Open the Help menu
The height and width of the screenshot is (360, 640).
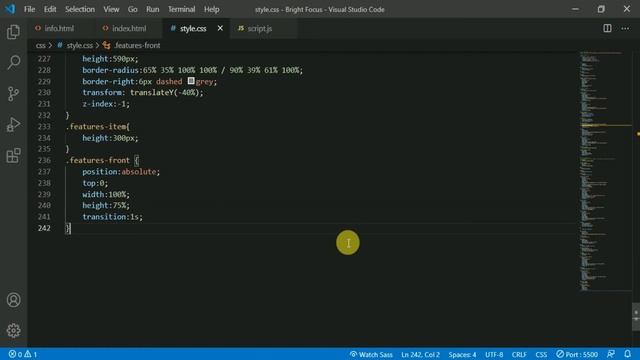point(211,9)
